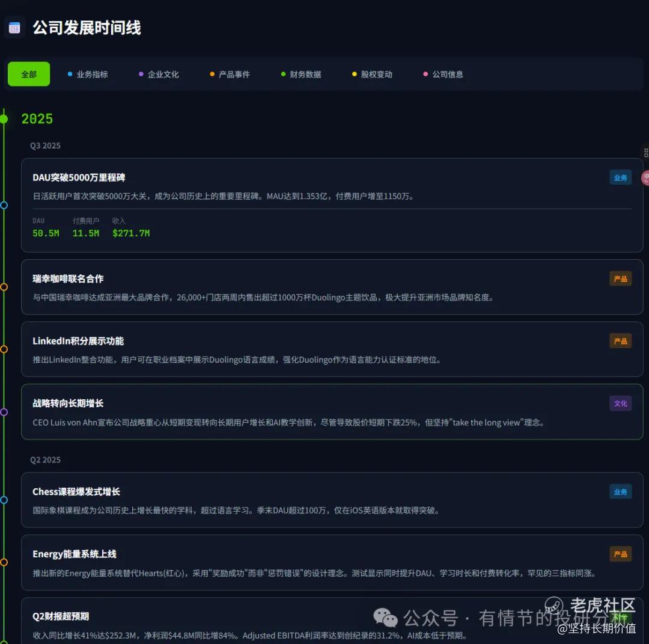Click the 战略转向长期增长 description text
Viewport: 649px width, 644px height.
point(288,423)
